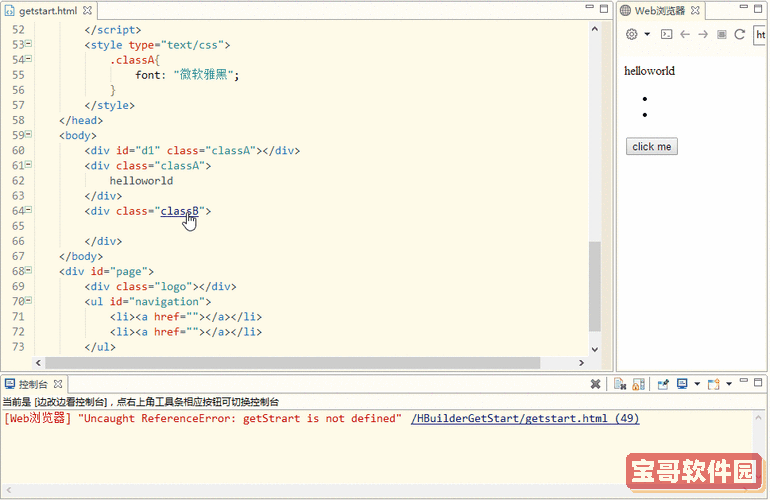This screenshot has height=500, width=770.
Task: Click the console hint line 当前是 [边改边看控制台]
Action: pos(141,402)
